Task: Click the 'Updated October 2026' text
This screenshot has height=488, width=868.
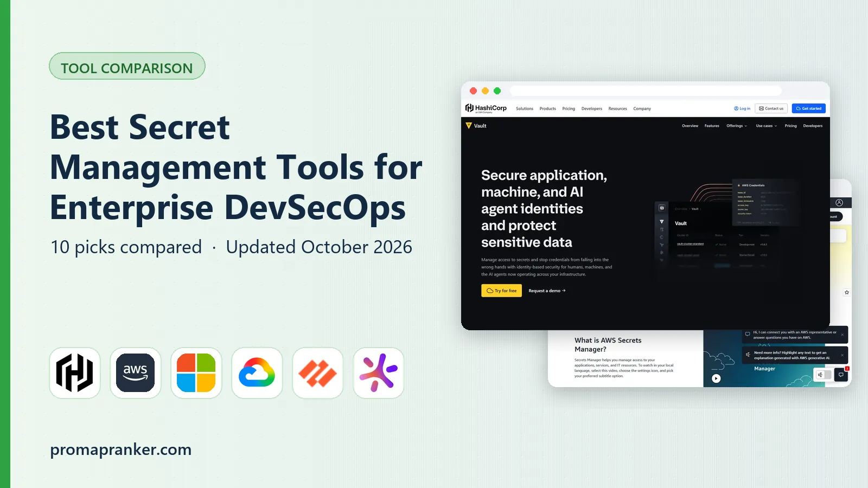Action: tap(319, 247)
